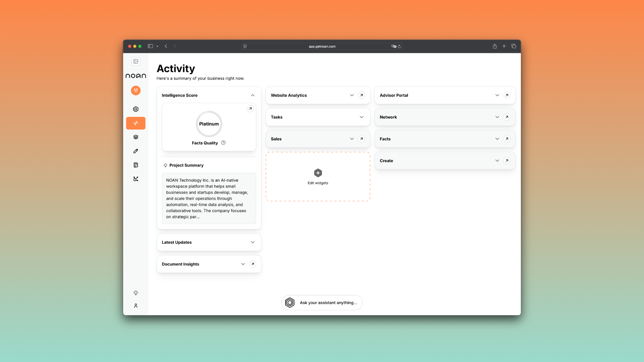The height and width of the screenshot is (362, 644).
Task: Expand the Tasks widget chevron
Action: tap(361, 117)
